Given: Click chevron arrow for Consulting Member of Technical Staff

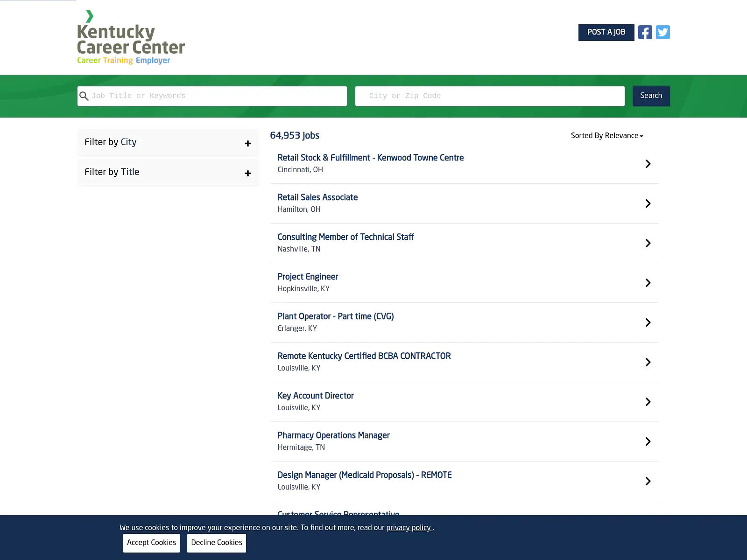Looking at the screenshot, I should point(648,243).
